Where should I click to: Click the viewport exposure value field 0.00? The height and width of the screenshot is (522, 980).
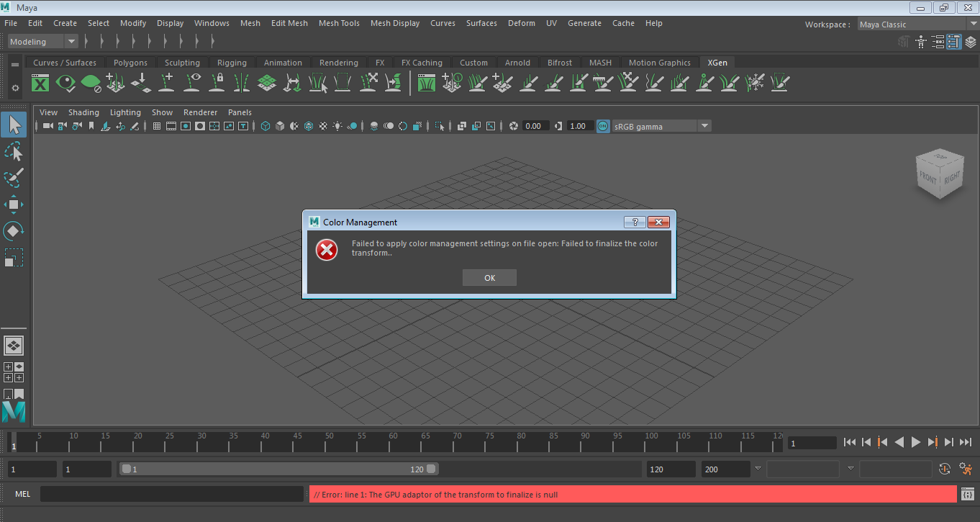coord(535,126)
